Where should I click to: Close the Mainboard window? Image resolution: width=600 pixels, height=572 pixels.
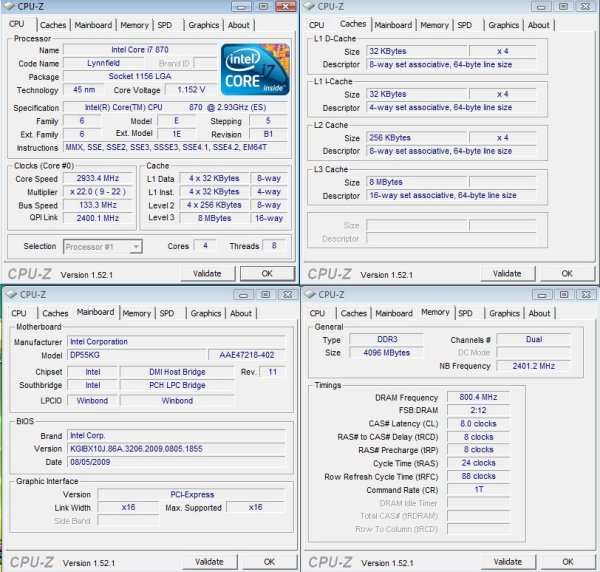(288, 295)
